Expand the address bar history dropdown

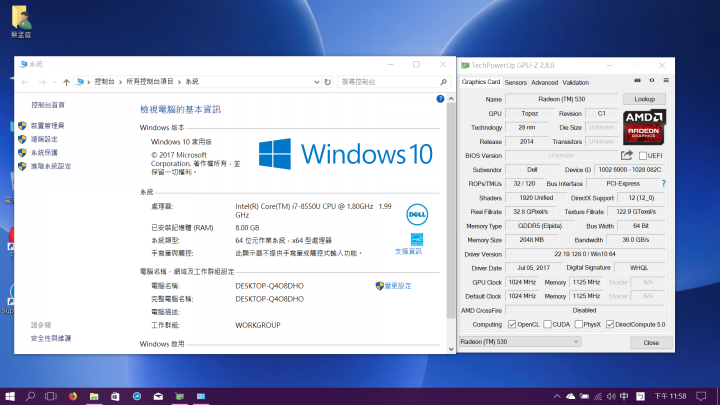[316, 82]
